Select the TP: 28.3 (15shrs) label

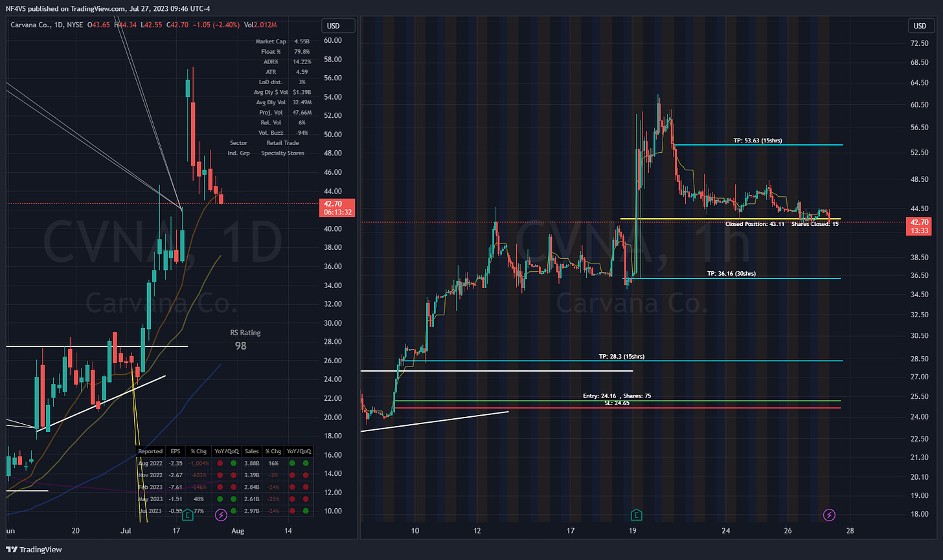point(622,356)
